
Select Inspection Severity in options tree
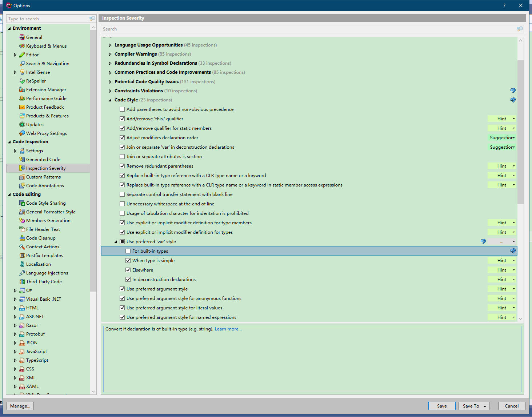pyautogui.click(x=48, y=168)
